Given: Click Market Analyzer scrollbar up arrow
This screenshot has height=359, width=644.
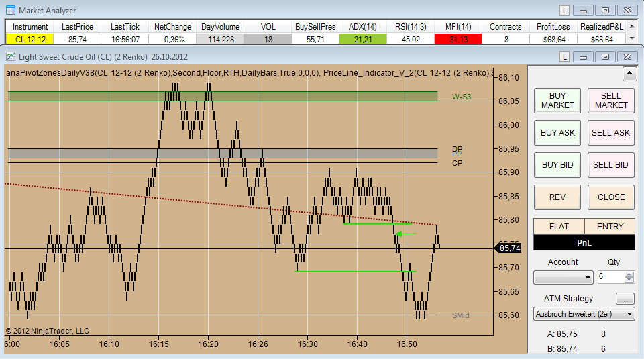Looking at the screenshot, I should pos(632,26).
